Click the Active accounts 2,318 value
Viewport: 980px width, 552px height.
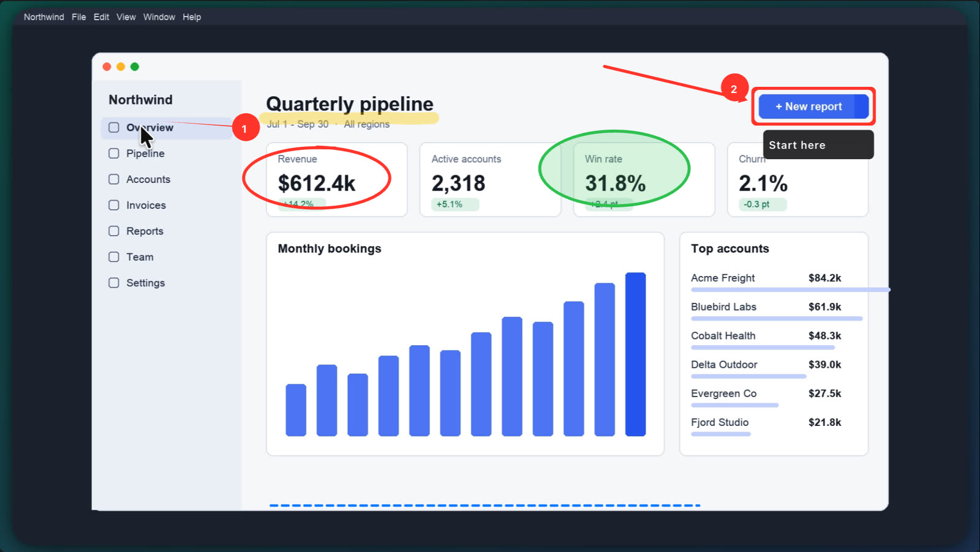click(458, 183)
